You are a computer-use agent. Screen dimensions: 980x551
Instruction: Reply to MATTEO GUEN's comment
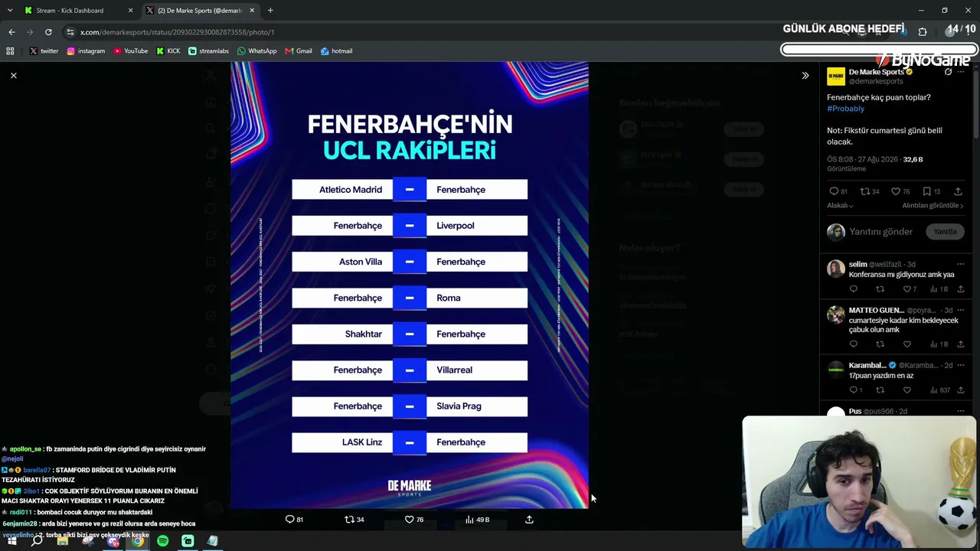(x=854, y=344)
